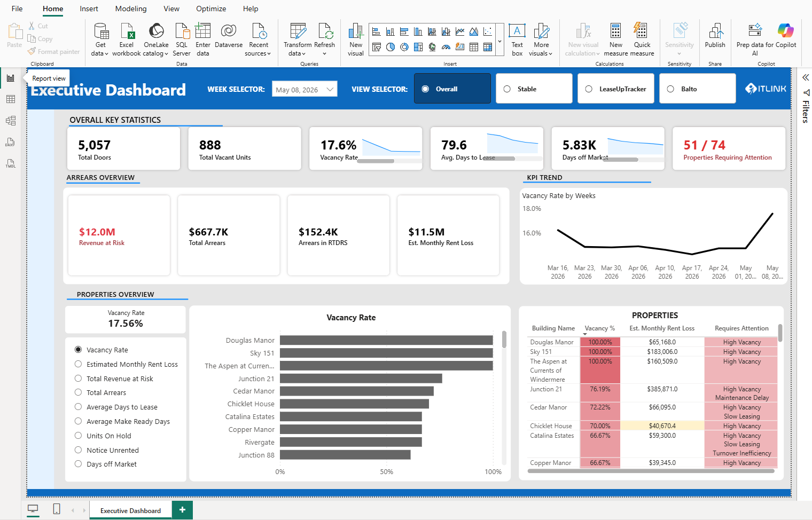Choose Days off Market metric
This screenshot has width=812, height=520.
(106, 464)
